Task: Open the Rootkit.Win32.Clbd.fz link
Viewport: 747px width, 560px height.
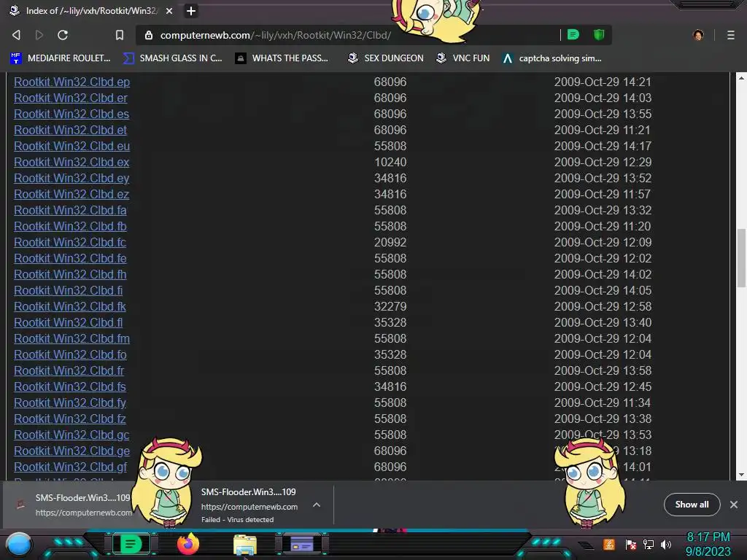Action: 70,419
